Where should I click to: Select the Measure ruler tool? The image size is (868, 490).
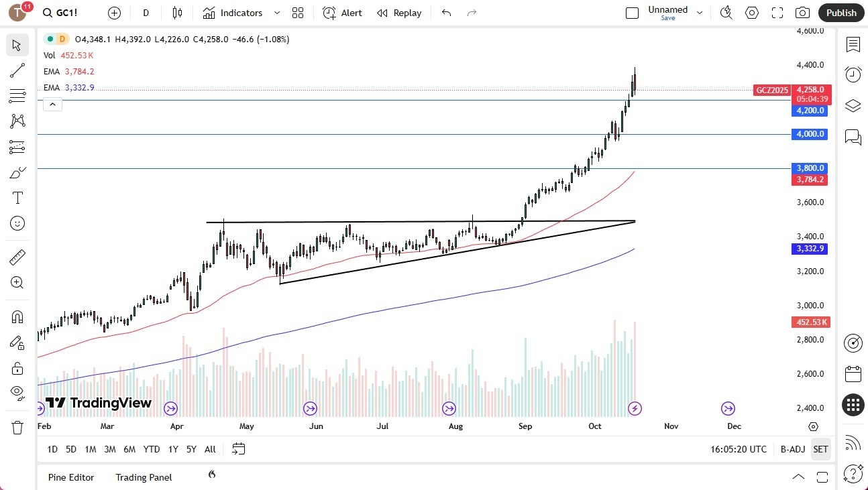17,257
